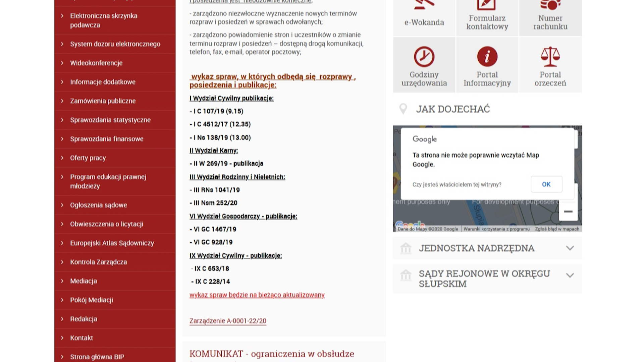Open Program edukacji prawnej młodzieży
The height and width of the screenshot is (362, 644).
point(115,181)
